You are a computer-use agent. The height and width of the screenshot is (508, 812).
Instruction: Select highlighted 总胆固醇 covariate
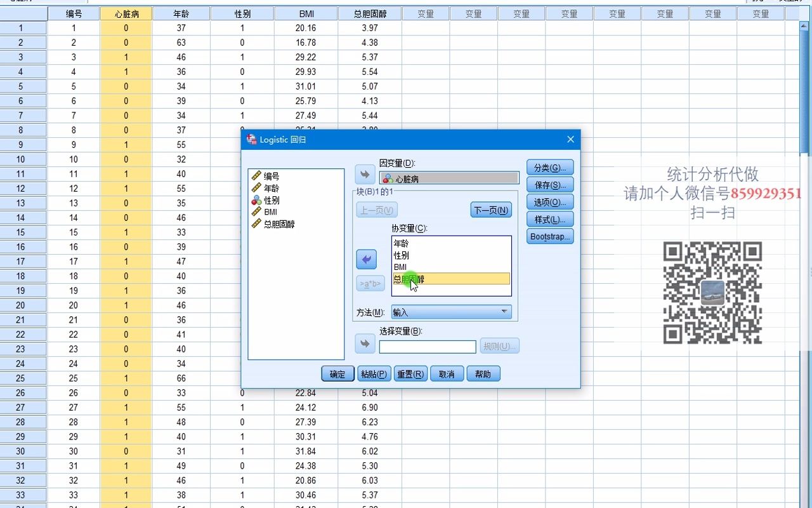(x=451, y=279)
